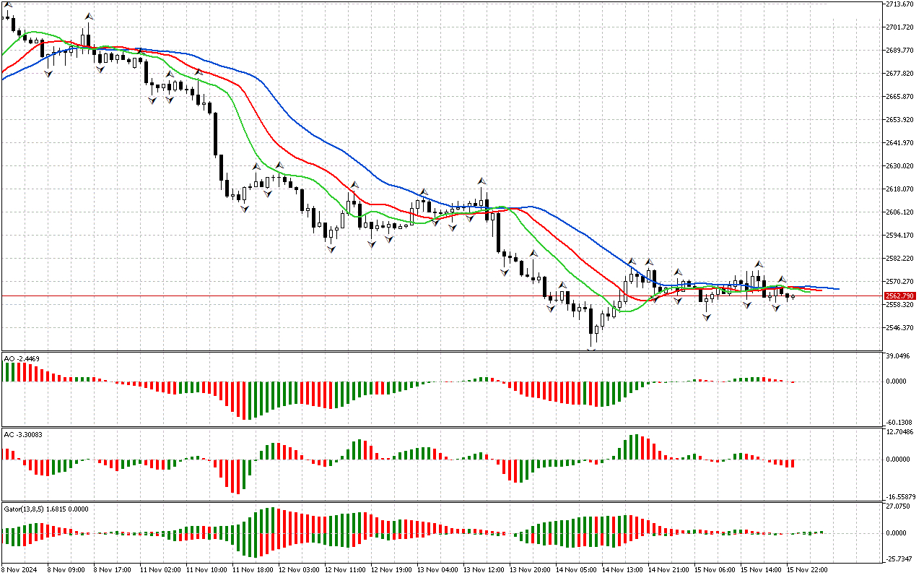Screen dimensions: 924x578
Task: Click the 2665.870 price scale label
Action: [x=900, y=97]
